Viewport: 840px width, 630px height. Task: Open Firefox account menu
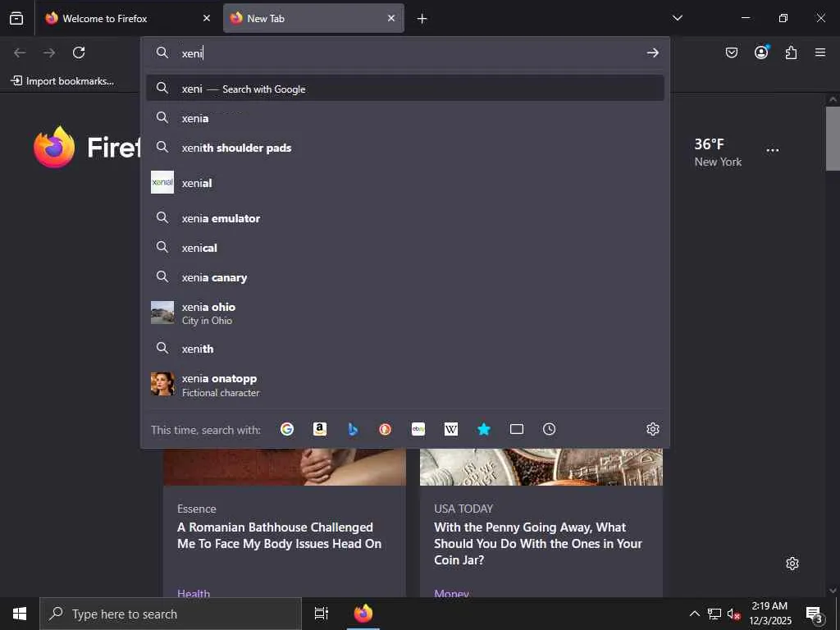click(x=761, y=52)
